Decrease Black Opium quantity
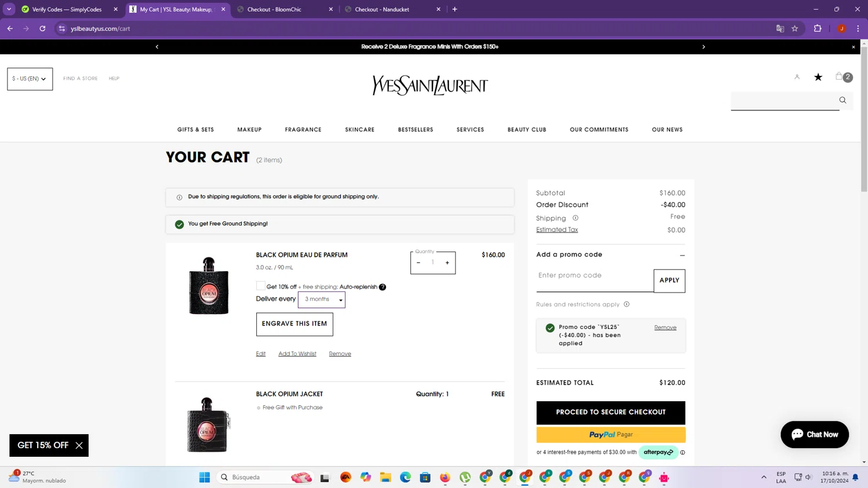Screen dimensions: 868x488 pyautogui.click(x=418, y=263)
